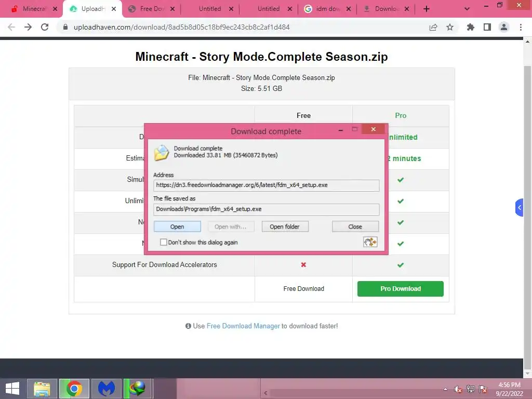Close the Minecraft tab

tap(55, 9)
